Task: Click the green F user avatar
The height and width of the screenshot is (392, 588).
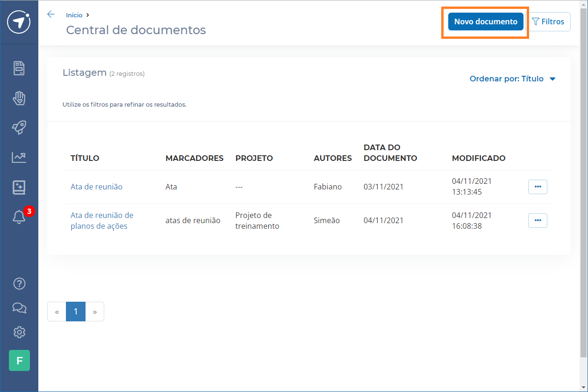Action: point(19,361)
